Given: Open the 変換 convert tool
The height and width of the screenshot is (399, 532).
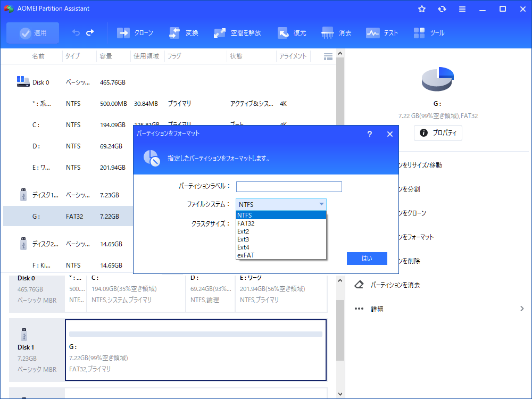Looking at the screenshot, I should coord(184,33).
